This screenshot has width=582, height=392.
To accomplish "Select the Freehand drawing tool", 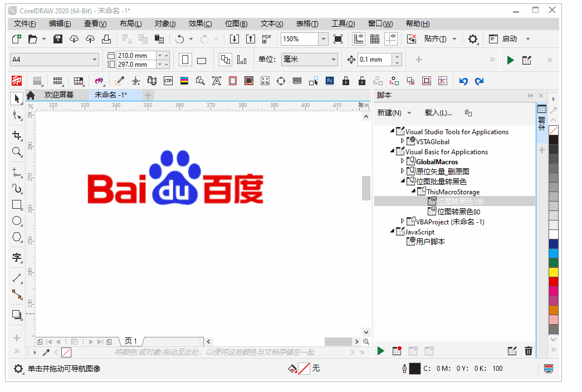I will tap(17, 172).
